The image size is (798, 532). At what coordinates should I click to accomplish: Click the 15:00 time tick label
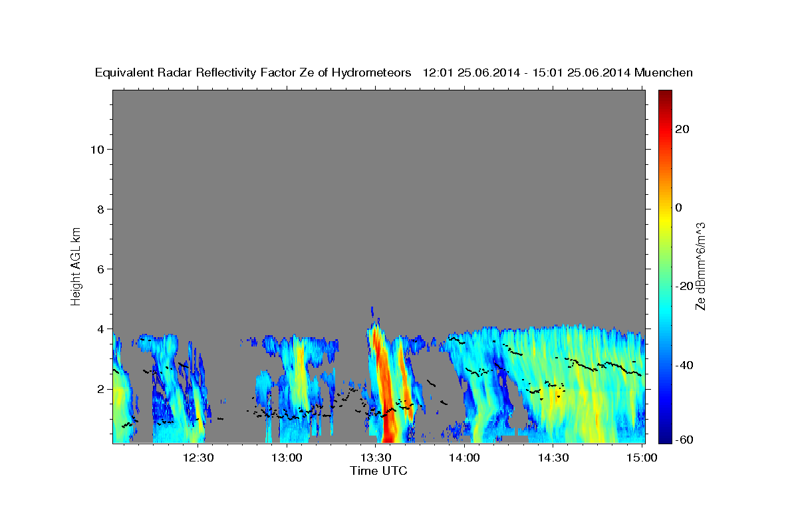coord(641,458)
